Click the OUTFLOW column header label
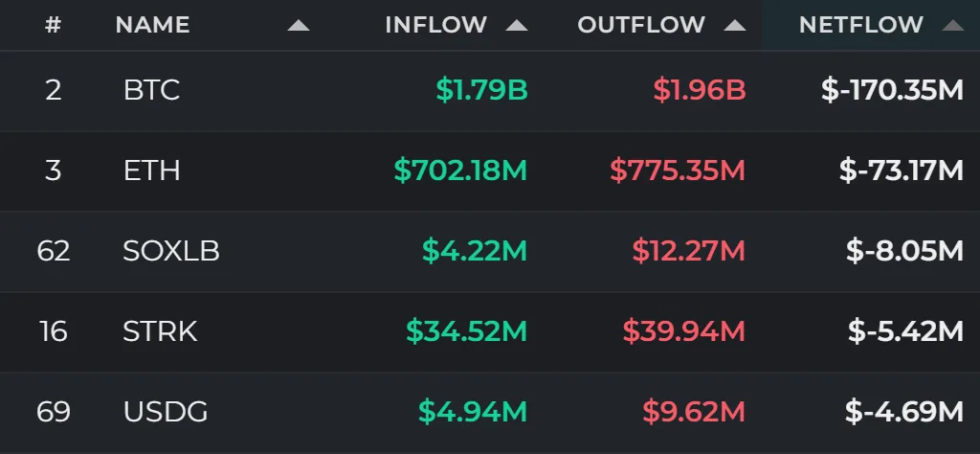 [x=641, y=25]
